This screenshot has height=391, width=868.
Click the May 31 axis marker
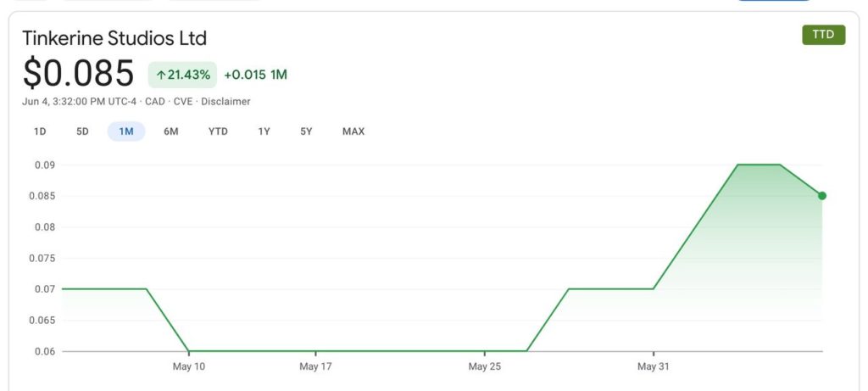point(653,366)
